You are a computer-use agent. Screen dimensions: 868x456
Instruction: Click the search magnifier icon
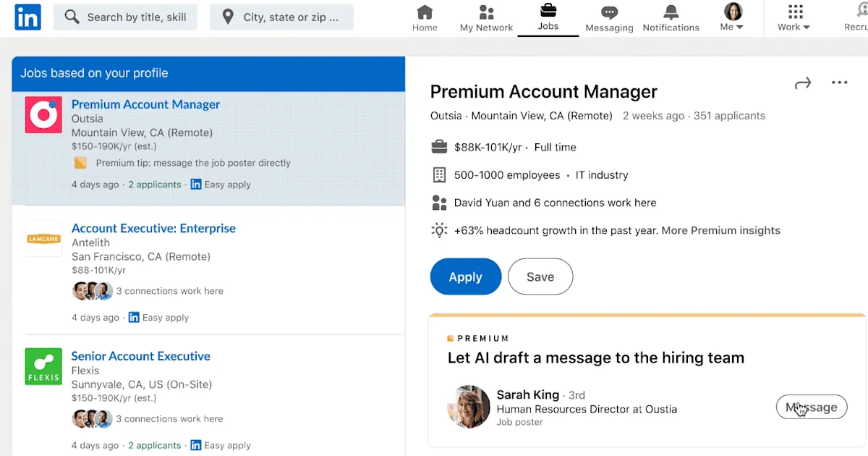coord(71,17)
